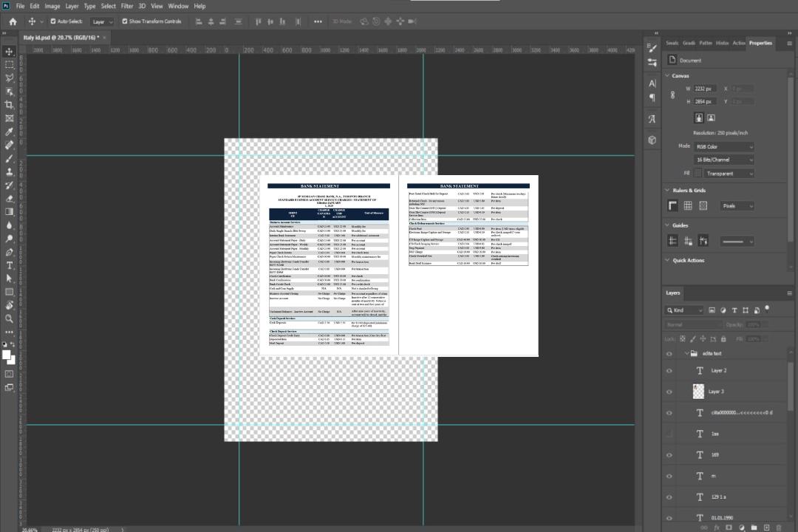The height and width of the screenshot is (532, 798).
Task: Open the Image menu
Action: tap(52, 6)
